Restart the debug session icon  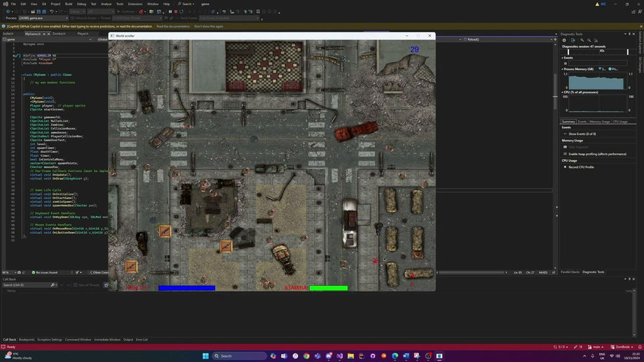tap(182, 11)
